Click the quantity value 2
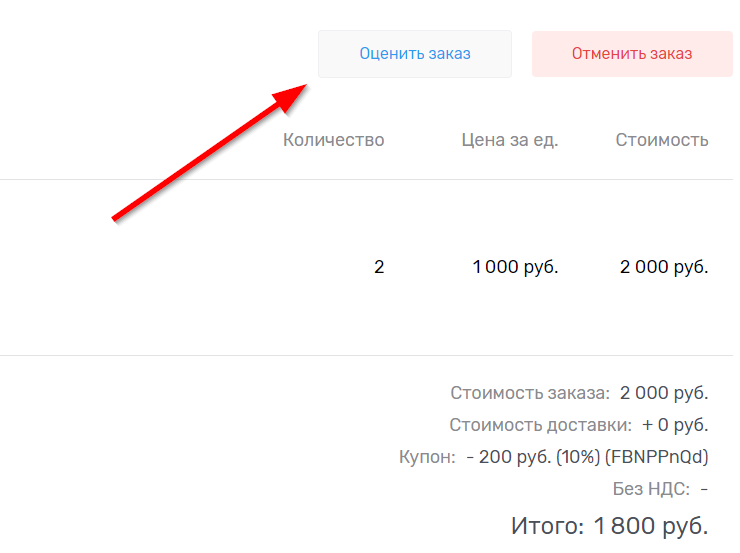This screenshot has height=553, width=740. [x=379, y=267]
